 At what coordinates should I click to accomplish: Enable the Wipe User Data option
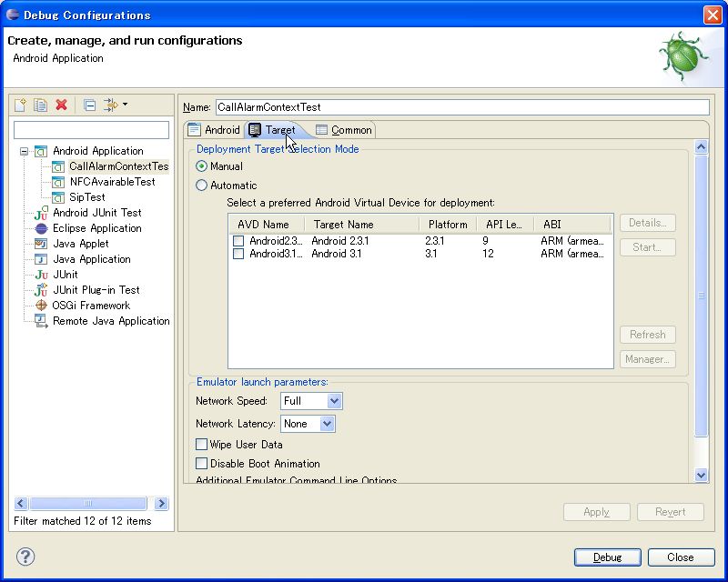[x=202, y=443]
